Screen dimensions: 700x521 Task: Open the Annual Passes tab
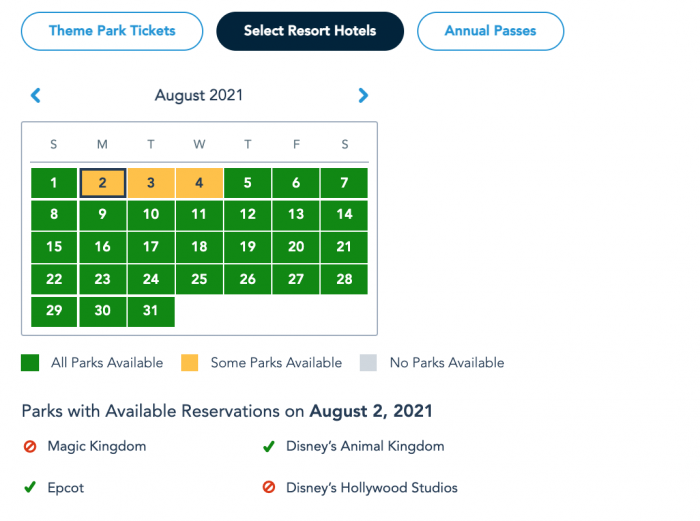click(x=490, y=31)
